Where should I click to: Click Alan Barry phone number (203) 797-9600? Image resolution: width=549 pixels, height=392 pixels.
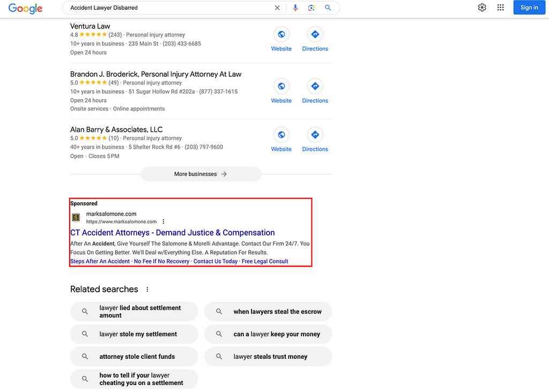[x=204, y=147]
